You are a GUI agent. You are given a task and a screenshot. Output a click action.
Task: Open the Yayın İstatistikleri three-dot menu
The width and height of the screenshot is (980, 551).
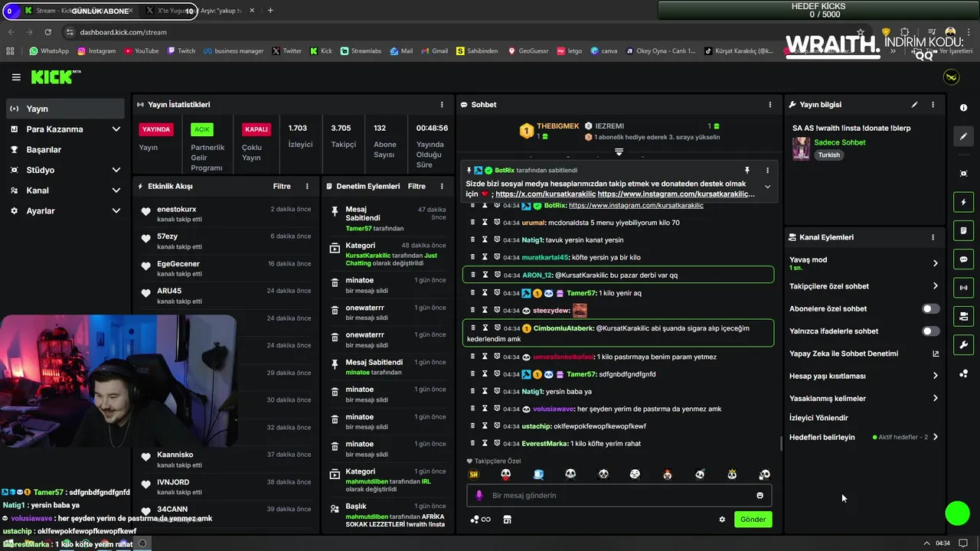[442, 105]
